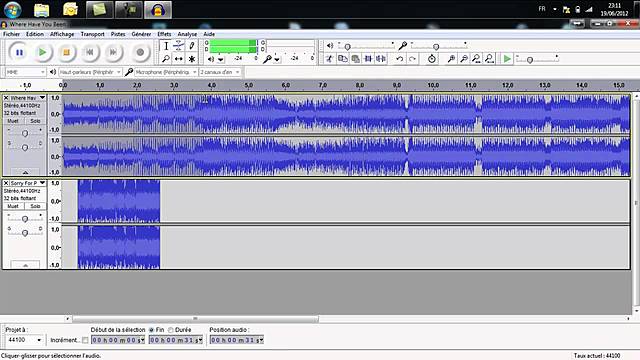Open the 2 canaux input channels dropdown
Screen dimensions: 640x360
click(x=220, y=72)
